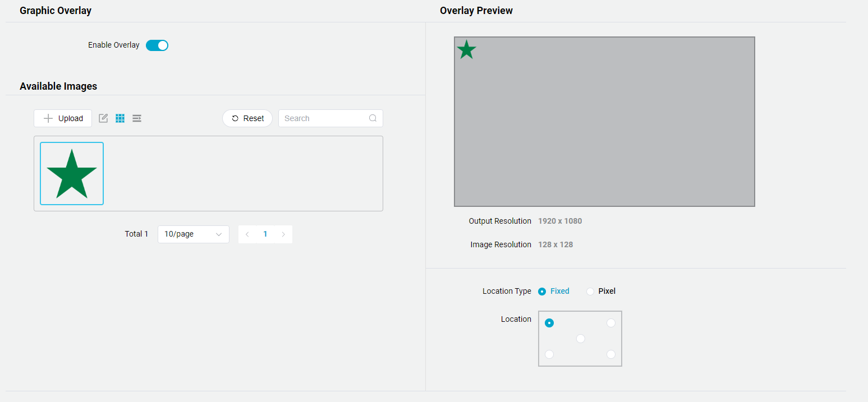Select Fixed location type
868x402 pixels.
[542, 292]
